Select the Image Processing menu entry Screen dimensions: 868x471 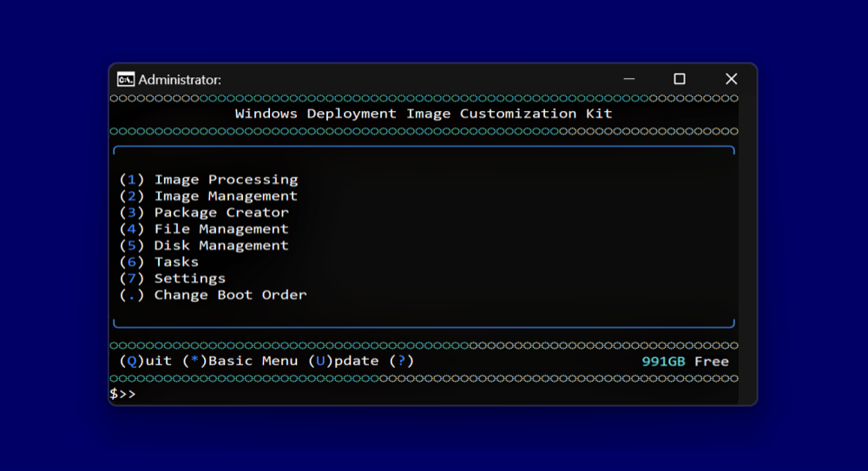208,180
